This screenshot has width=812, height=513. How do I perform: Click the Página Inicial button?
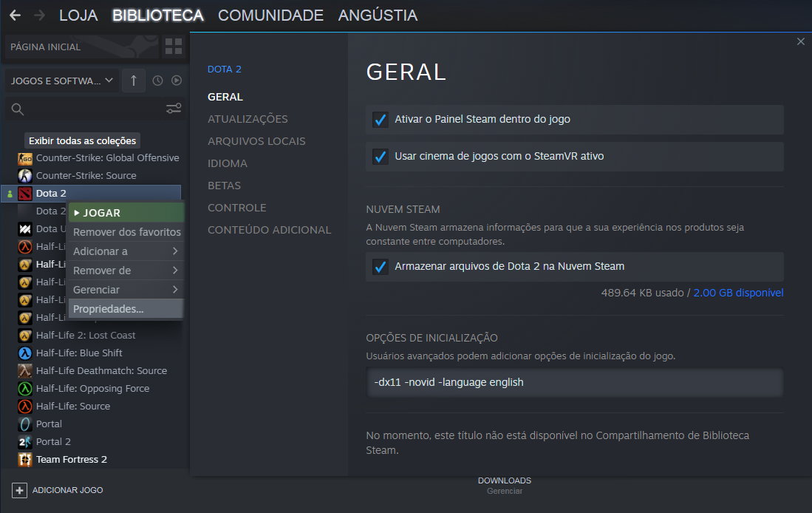coord(81,47)
